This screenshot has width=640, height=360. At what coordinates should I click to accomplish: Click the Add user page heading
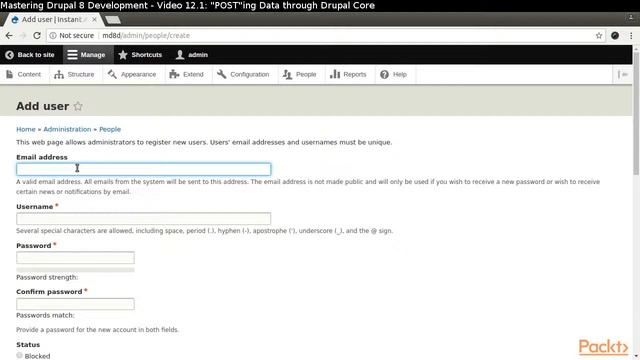[x=42, y=106]
